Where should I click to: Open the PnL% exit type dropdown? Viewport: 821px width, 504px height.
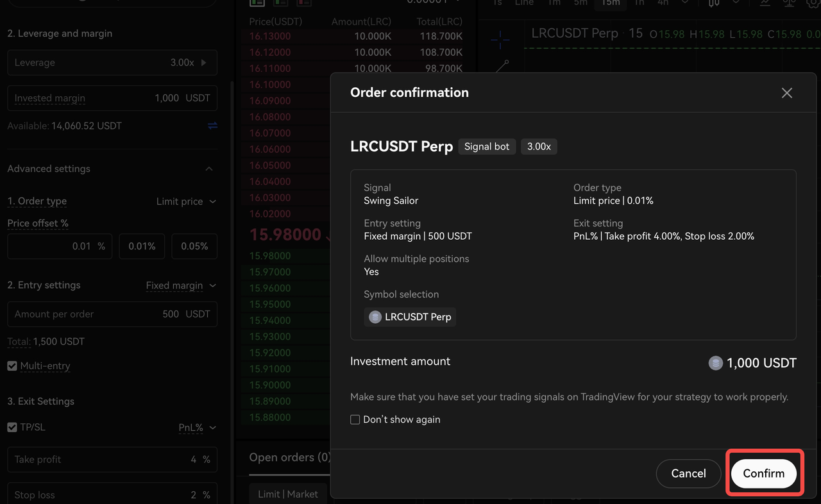point(197,427)
